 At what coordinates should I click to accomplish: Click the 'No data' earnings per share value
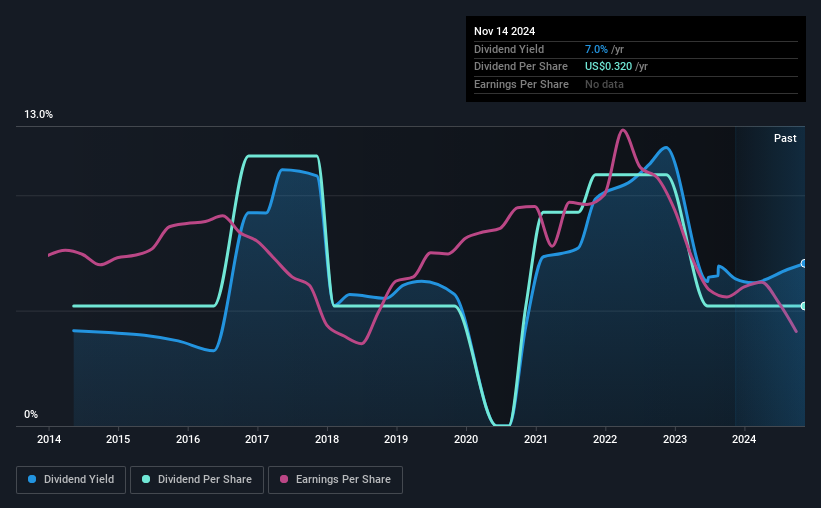pyautogui.click(x=604, y=84)
